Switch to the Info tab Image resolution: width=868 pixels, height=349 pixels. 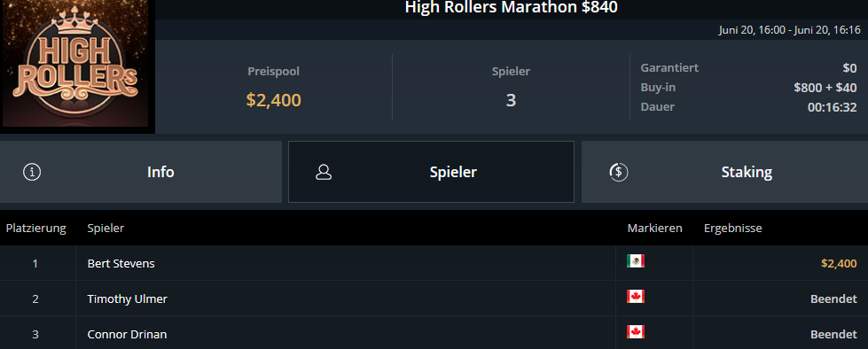tap(141, 172)
